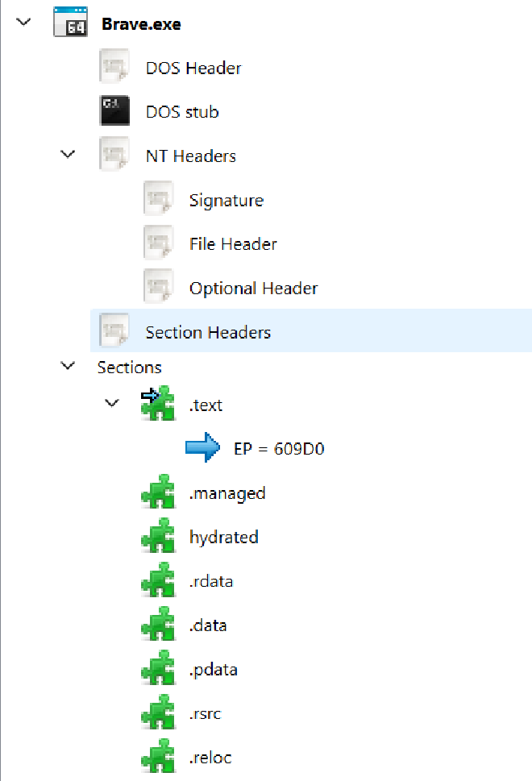Click the Brave.exe 64-bit executable icon
532x781 pixels.
pos(70,23)
